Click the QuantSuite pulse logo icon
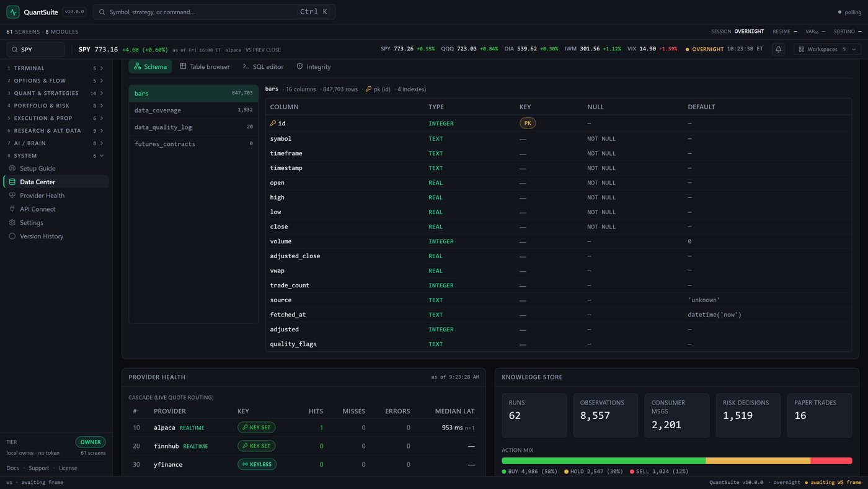 (13, 12)
